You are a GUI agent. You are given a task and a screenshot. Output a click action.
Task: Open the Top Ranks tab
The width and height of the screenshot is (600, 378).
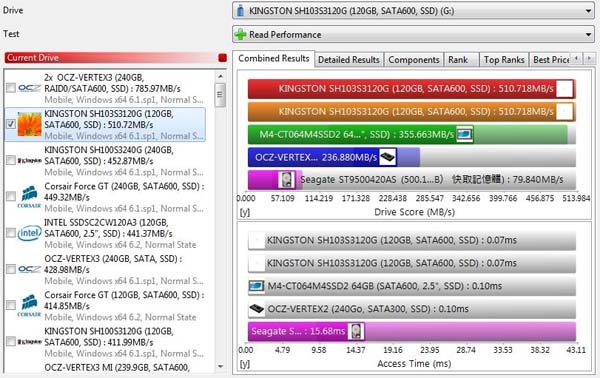point(504,60)
